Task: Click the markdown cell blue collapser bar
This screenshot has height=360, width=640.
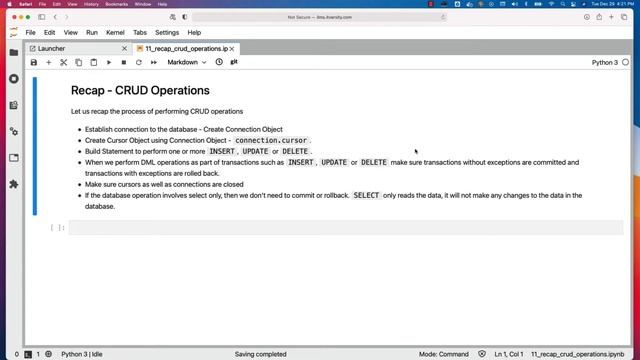Action: (x=35, y=146)
